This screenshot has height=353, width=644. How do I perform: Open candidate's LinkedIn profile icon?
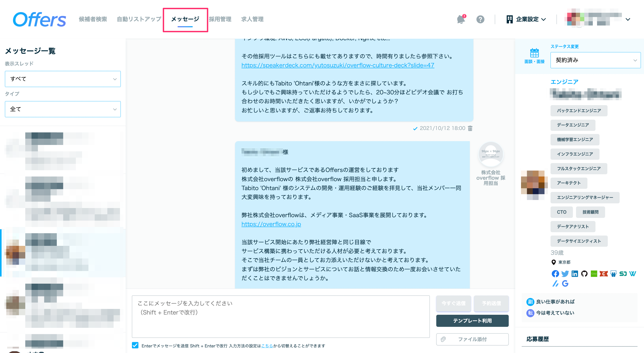pyautogui.click(x=574, y=274)
